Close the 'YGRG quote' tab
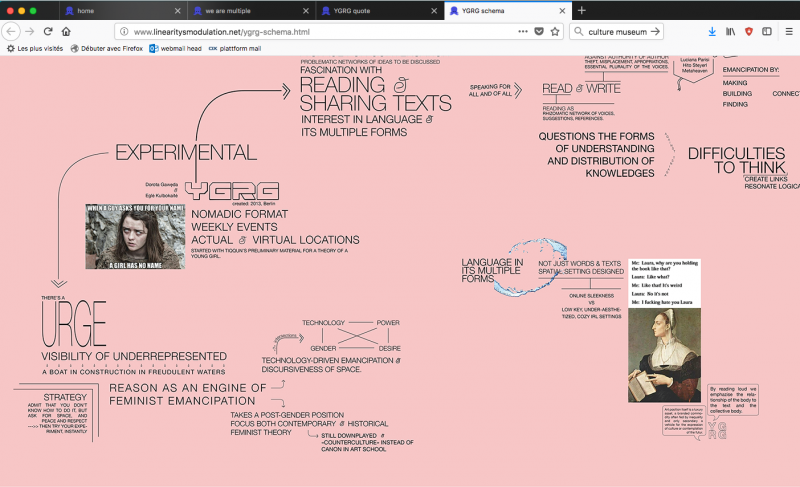This screenshot has height=487, width=800. click(x=434, y=11)
